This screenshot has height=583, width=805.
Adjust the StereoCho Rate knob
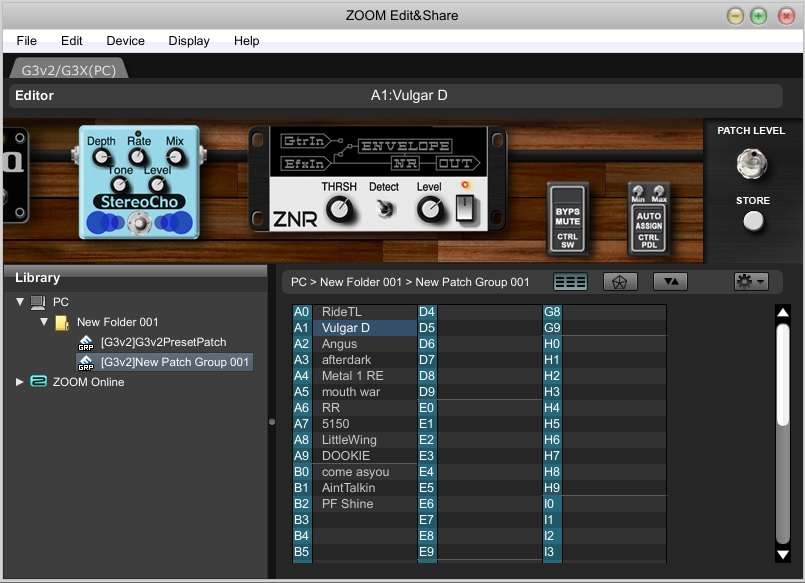[138, 157]
